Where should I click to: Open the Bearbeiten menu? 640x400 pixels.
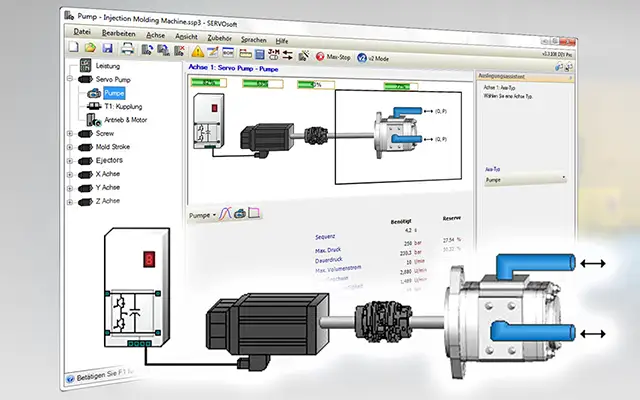point(118,33)
